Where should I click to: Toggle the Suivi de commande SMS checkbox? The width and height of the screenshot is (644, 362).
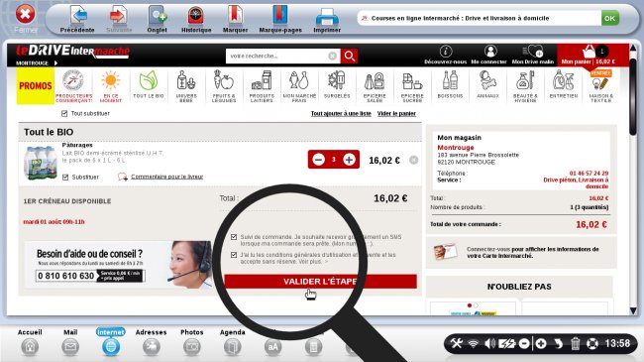[234, 237]
